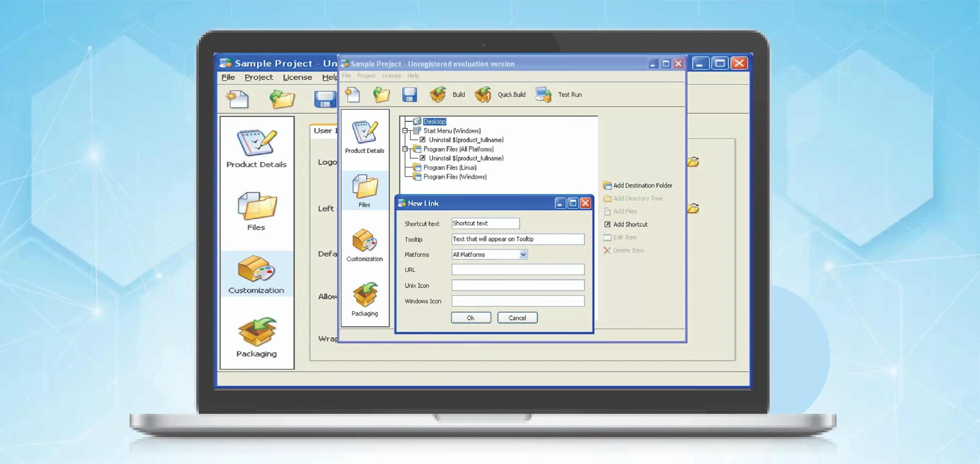
Task: Click into the URL input field
Action: pyautogui.click(x=518, y=270)
